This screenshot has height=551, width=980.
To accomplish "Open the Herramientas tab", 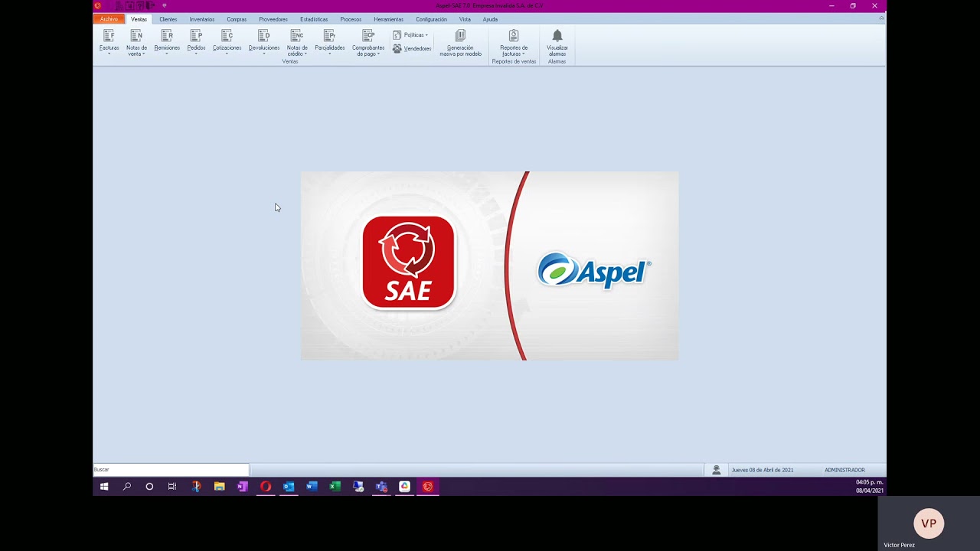I will 388,19.
